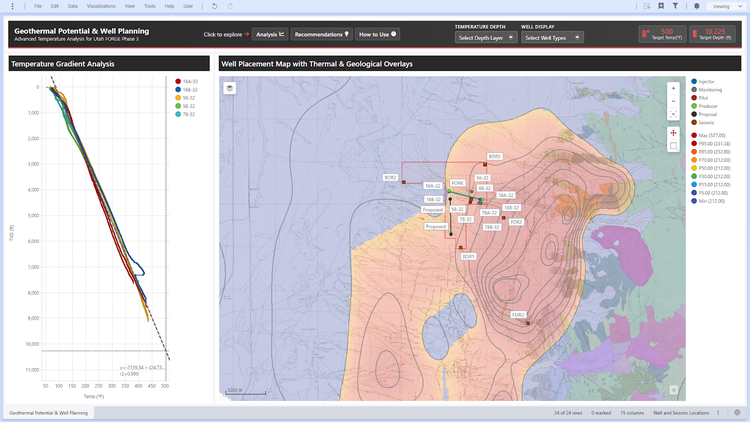The height and width of the screenshot is (422, 750).
Task: Open the Edit menu
Action: (55, 6)
